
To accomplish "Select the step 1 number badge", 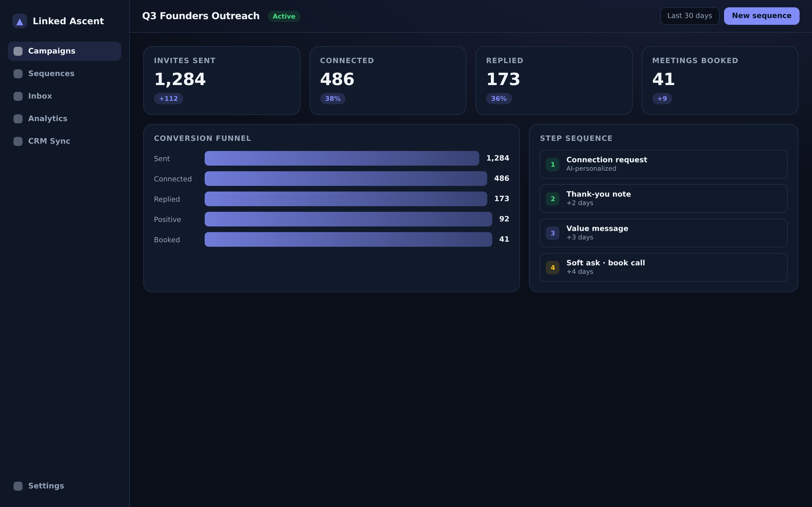I will pyautogui.click(x=552, y=164).
